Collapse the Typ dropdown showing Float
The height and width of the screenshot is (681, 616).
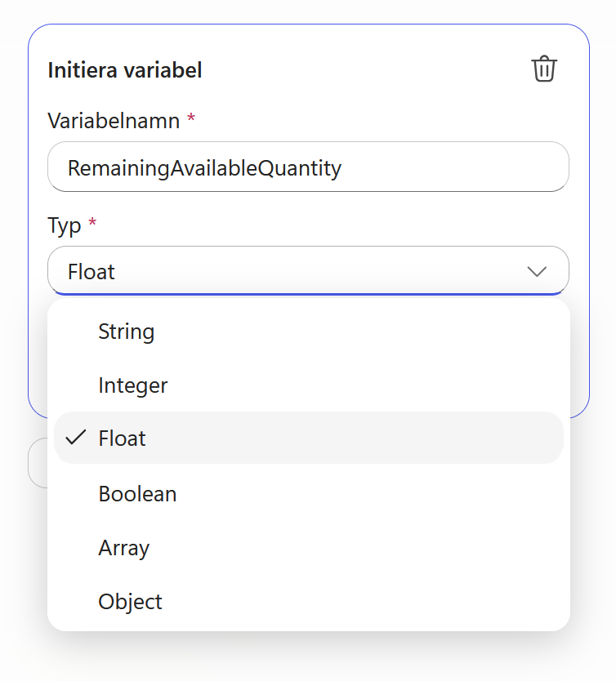308,270
